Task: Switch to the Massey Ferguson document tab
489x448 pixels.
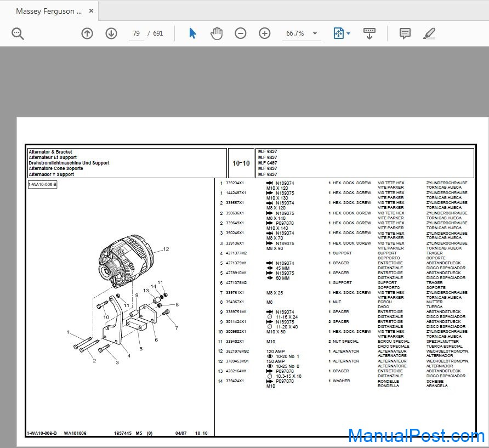Action: tap(49, 11)
